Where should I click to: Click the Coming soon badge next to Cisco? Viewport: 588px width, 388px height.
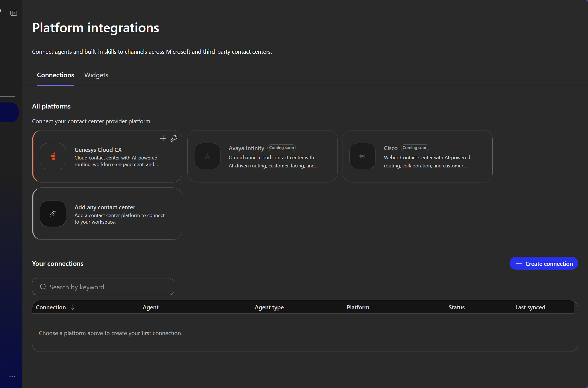click(x=415, y=148)
